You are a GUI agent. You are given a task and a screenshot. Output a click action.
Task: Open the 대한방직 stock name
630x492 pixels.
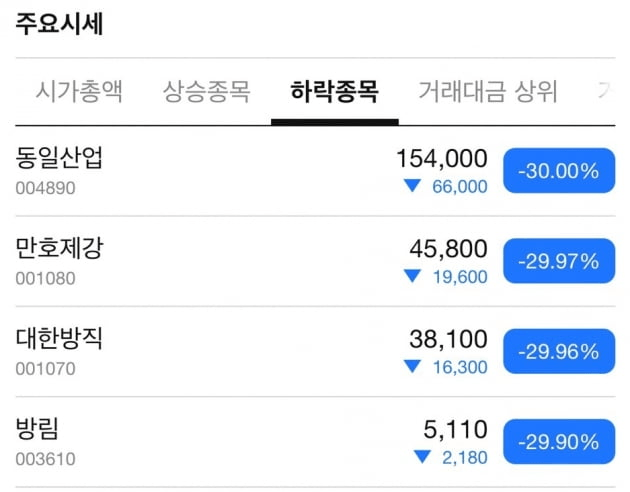(60, 338)
